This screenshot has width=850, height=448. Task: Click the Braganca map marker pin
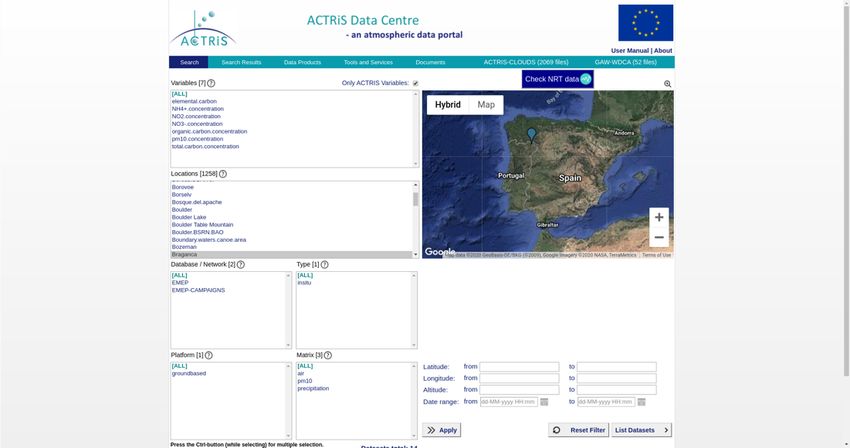click(532, 135)
